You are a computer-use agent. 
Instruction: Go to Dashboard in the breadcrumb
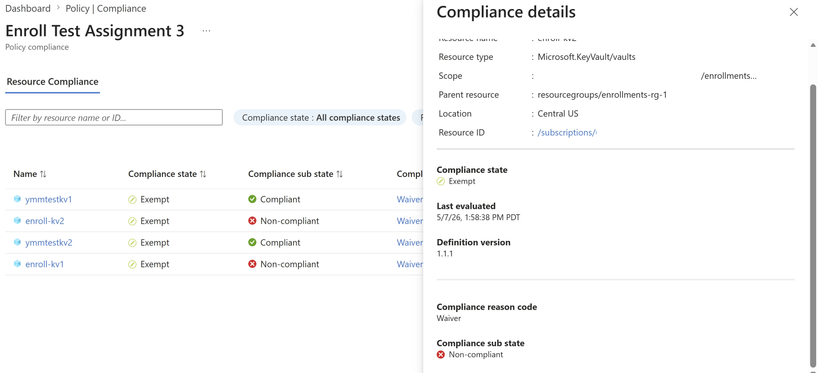[x=28, y=8]
